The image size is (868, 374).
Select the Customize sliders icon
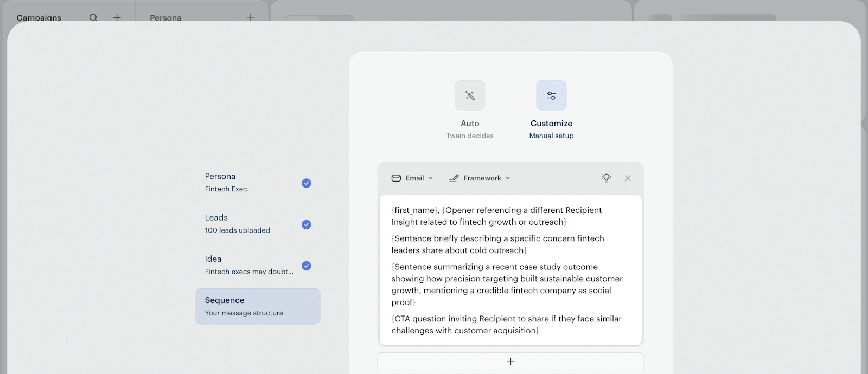[x=551, y=96]
